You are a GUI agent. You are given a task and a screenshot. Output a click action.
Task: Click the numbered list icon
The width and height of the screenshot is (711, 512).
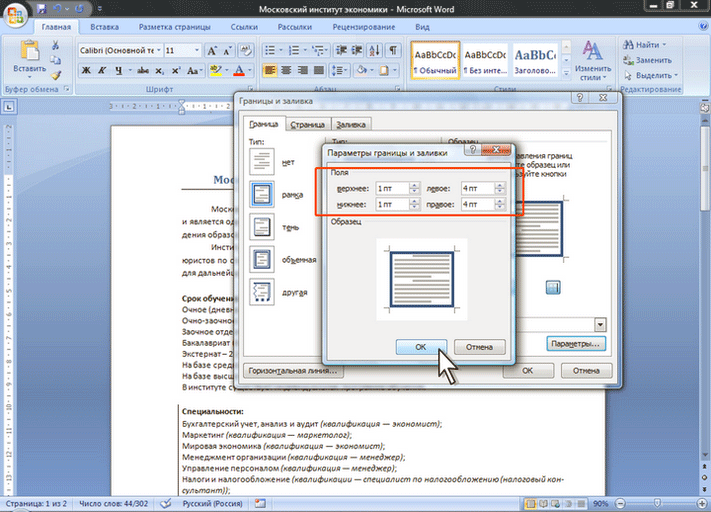point(294,50)
